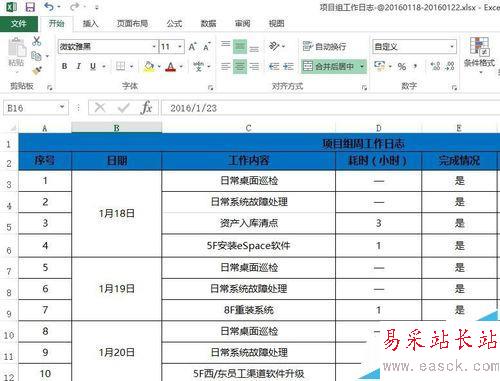The width and height of the screenshot is (500, 381).
Task: Open underline style dropdown arrow
Action: point(104,67)
